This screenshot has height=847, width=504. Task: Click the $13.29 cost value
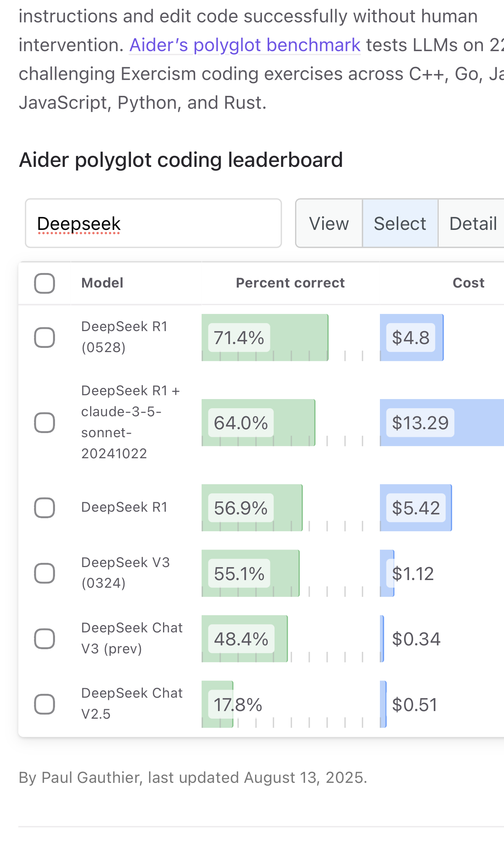click(x=420, y=423)
